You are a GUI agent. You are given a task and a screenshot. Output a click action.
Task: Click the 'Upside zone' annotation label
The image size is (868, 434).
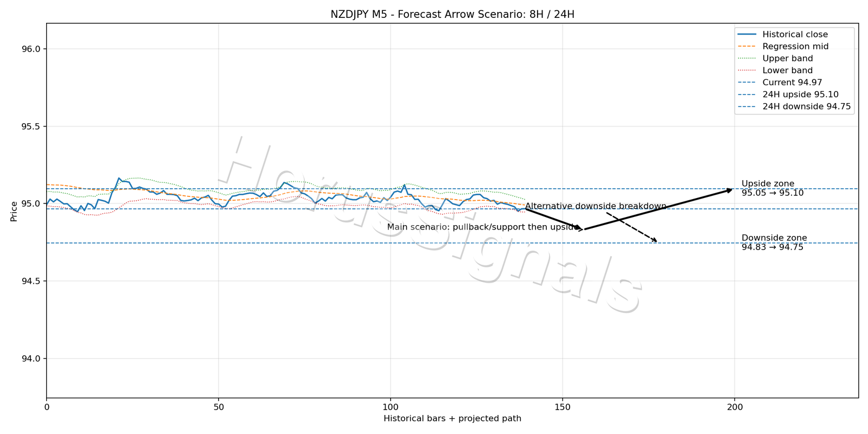[x=768, y=184]
